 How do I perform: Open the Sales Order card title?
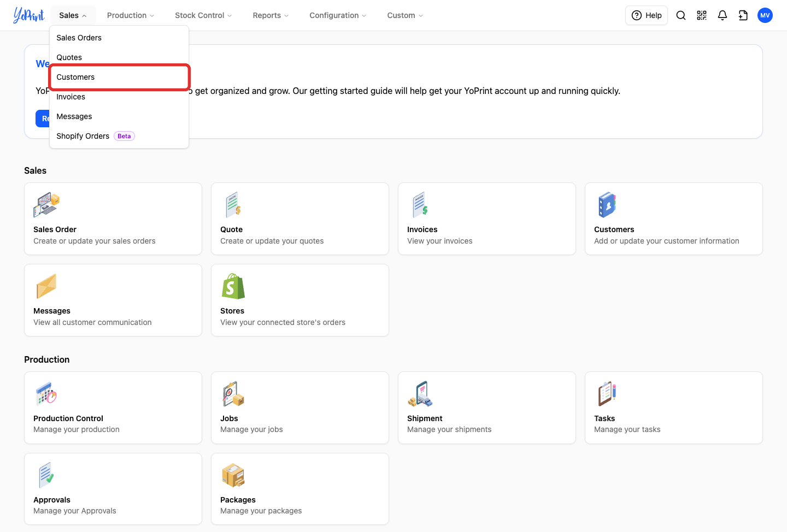click(55, 229)
